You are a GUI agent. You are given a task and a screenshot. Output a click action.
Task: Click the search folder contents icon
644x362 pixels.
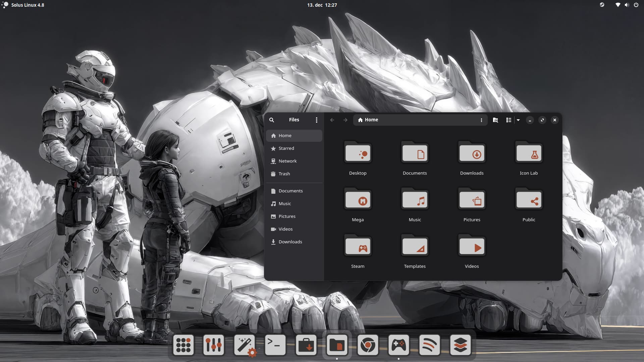click(x=495, y=120)
